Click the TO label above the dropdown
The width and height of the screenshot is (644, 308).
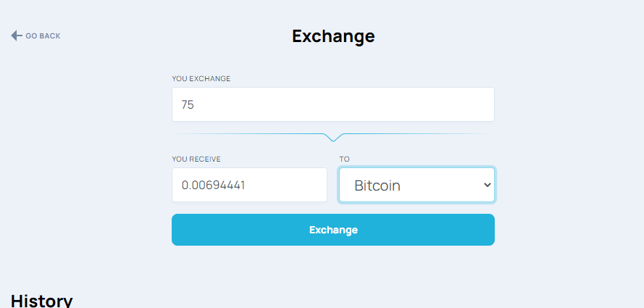point(344,159)
